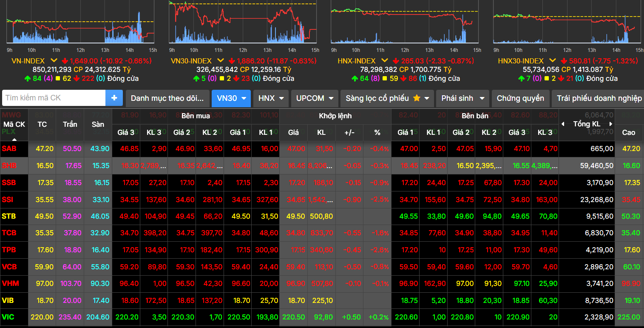Click green up arrow under VN-INDEX

pyautogui.click(x=28, y=79)
